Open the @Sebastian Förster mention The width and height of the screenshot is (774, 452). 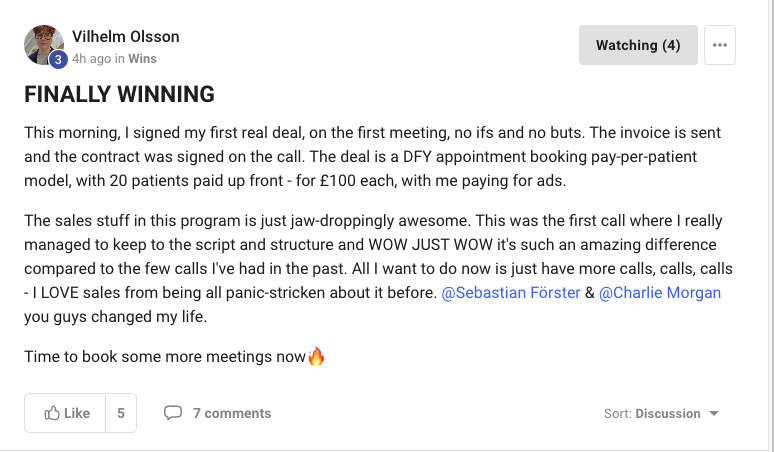[511, 293]
